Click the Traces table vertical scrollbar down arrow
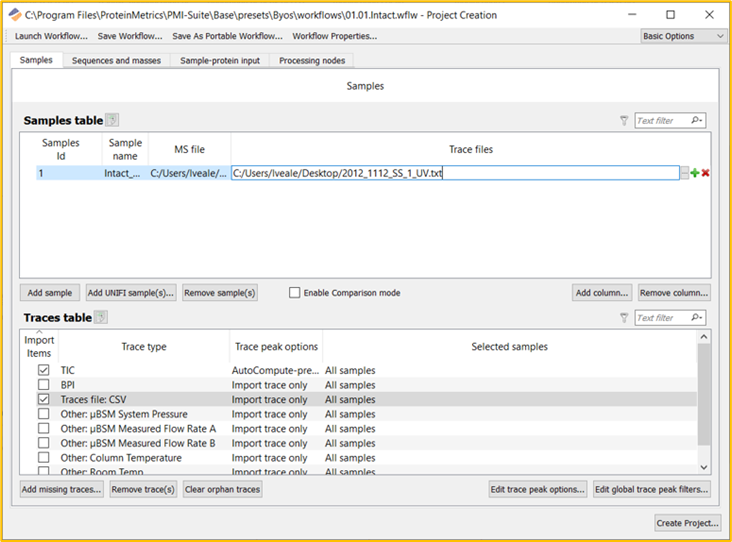Screen dimensions: 732x542 click(704, 467)
